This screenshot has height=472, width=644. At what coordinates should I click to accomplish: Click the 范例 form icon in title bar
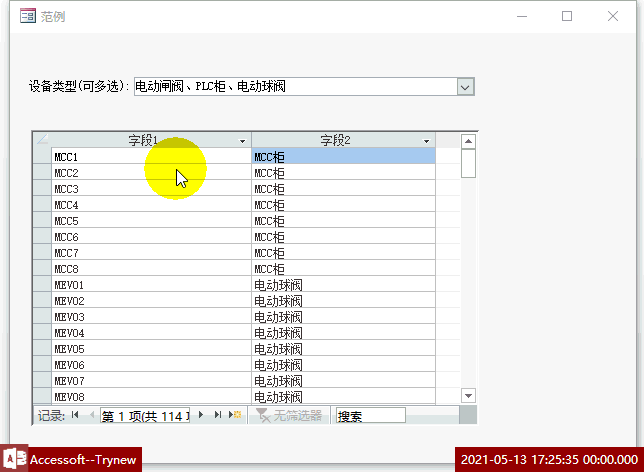pos(28,16)
